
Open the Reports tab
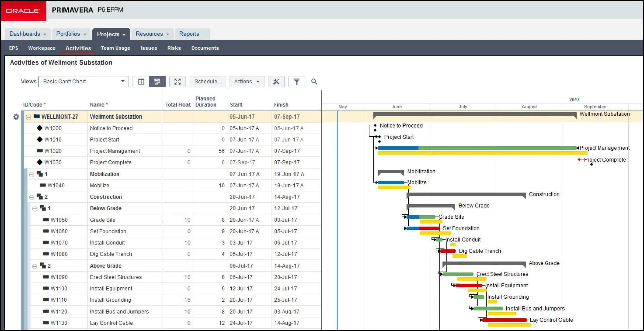(189, 34)
